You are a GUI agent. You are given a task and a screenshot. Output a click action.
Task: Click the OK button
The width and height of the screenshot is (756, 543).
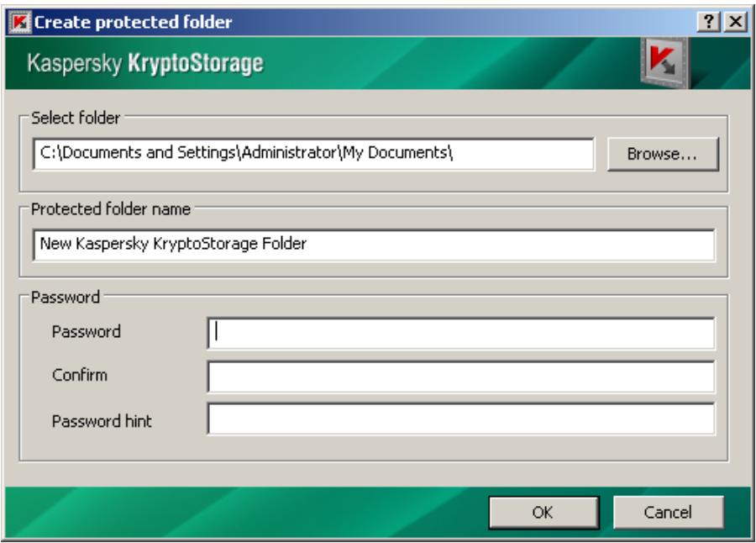tap(543, 512)
